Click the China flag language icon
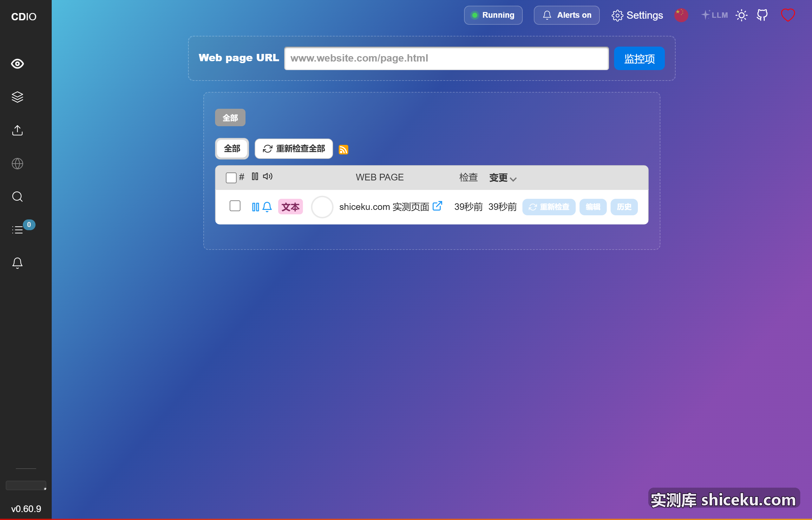Screen dimensions: 812x520 (681, 15)
